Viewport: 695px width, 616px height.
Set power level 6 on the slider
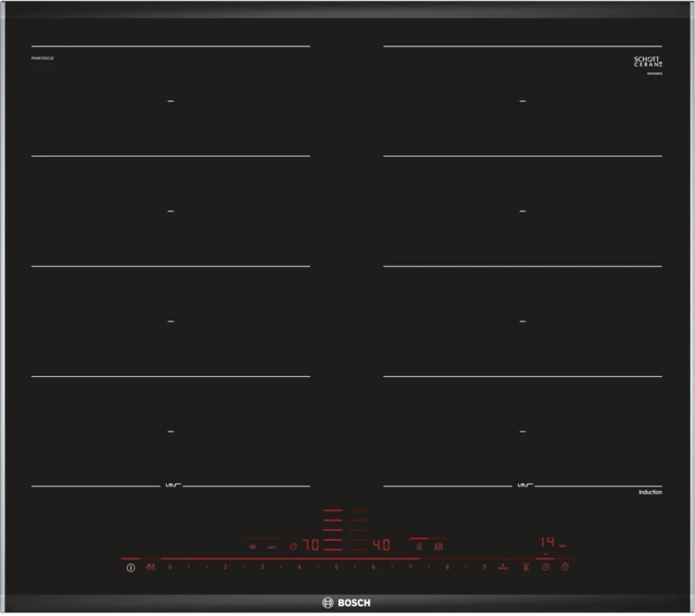(x=373, y=567)
